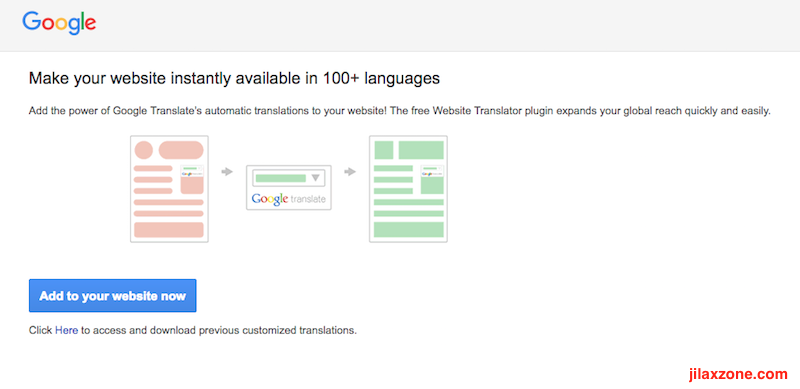The width and height of the screenshot is (800, 389).
Task: Click the Google logo in the header
Action: 59,23
